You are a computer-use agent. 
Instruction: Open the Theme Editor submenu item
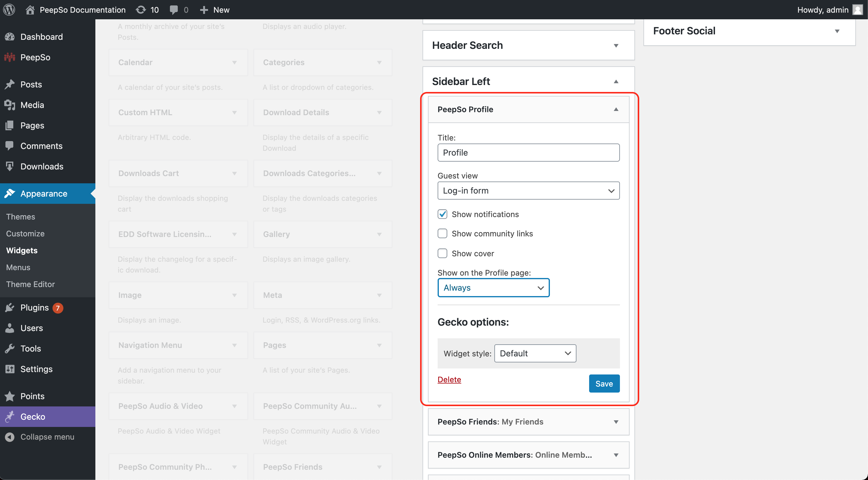[x=30, y=284]
